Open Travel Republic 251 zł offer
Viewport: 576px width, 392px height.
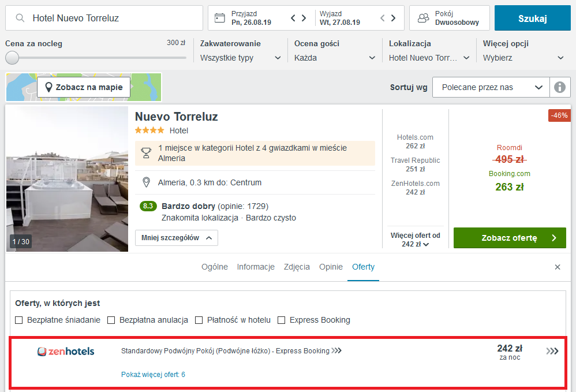pyautogui.click(x=415, y=165)
